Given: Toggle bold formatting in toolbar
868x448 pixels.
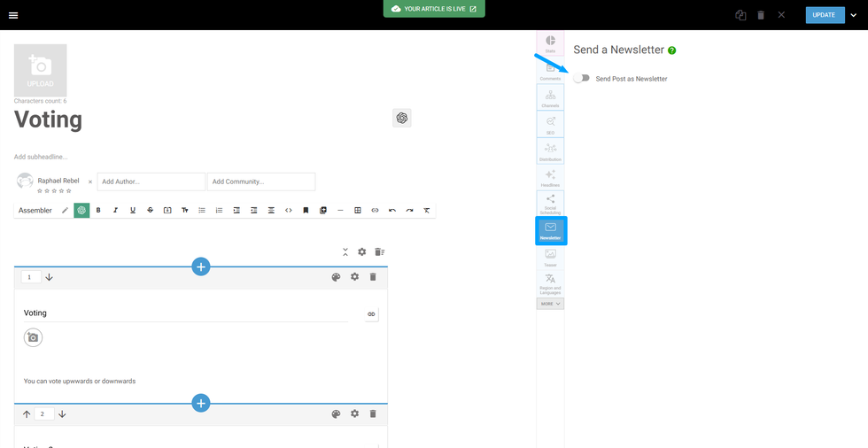Looking at the screenshot, I should (x=98, y=211).
